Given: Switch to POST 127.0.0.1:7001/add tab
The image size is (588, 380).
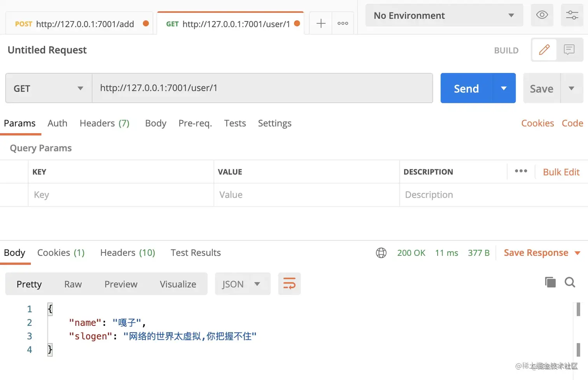Looking at the screenshot, I should click(79, 24).
